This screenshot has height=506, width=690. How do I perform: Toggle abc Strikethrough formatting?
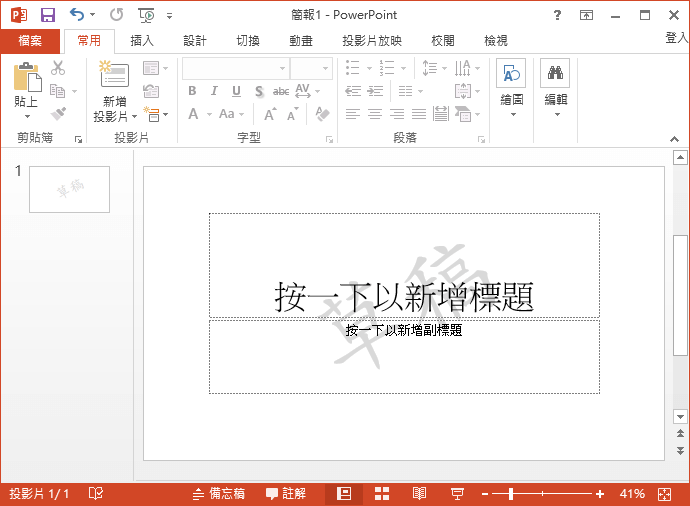[x=281, y=91]
